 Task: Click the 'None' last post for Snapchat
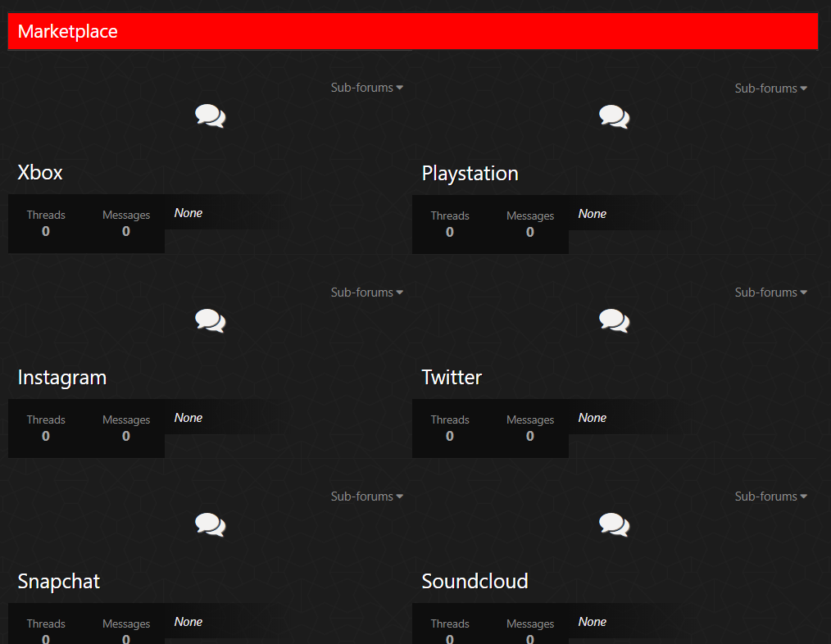point(188,622)
